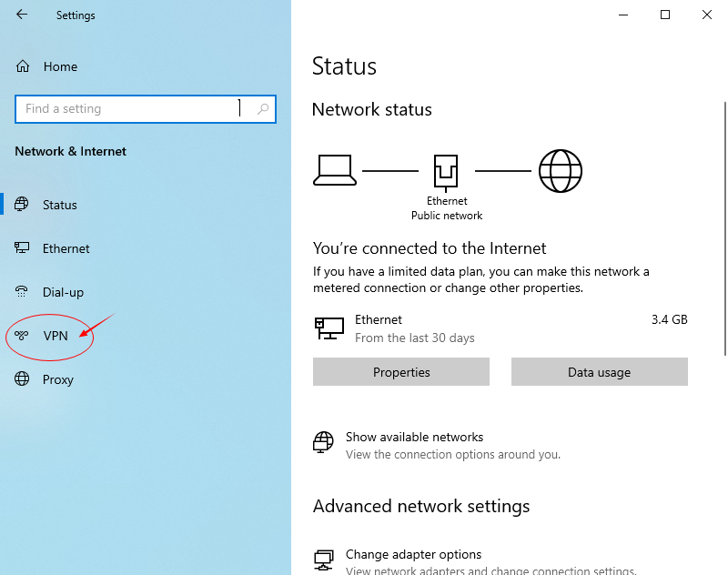This screenshot has width=728, height=575.
Task: Click Change adapter options icon
Action: click(x=324, y=560)
